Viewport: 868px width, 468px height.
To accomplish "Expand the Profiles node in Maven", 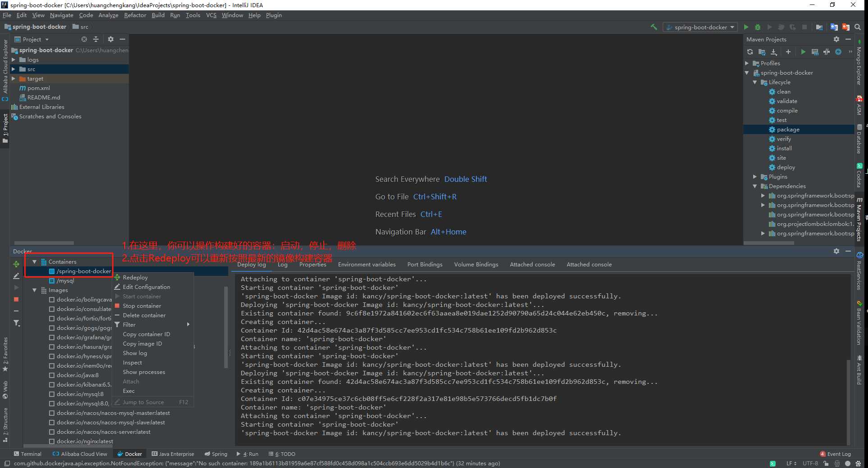I will point(747,63).
